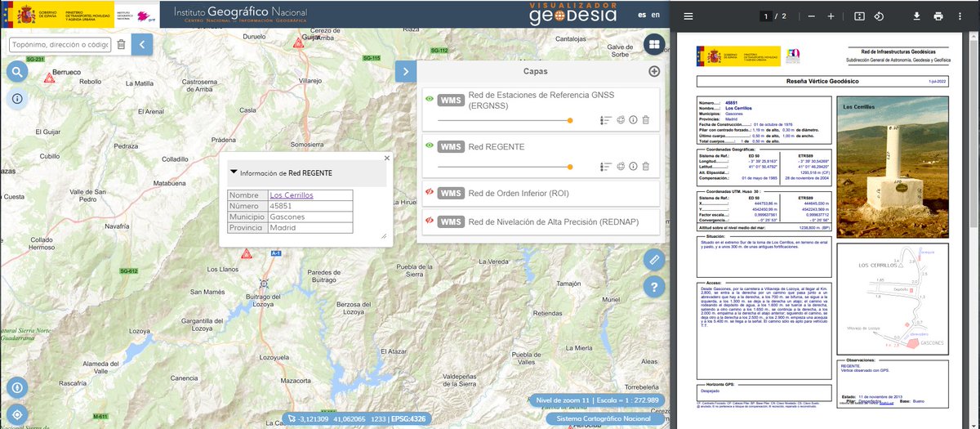Click WMS badge of ROI layer
980x429 pixels.
[x=450, y=194]
